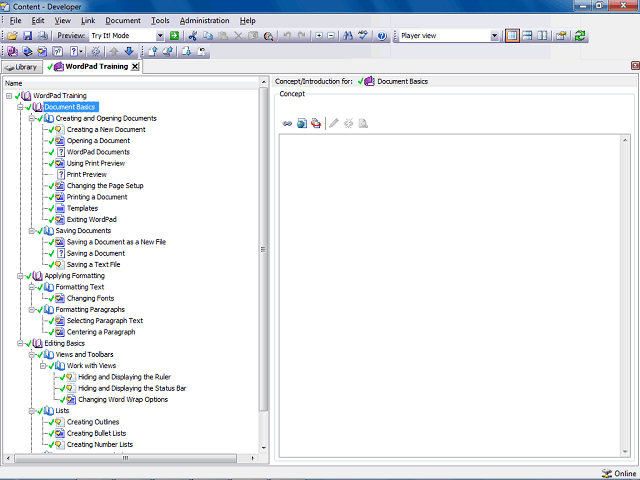Collapse the Applying Formatting module

point(20,276)
